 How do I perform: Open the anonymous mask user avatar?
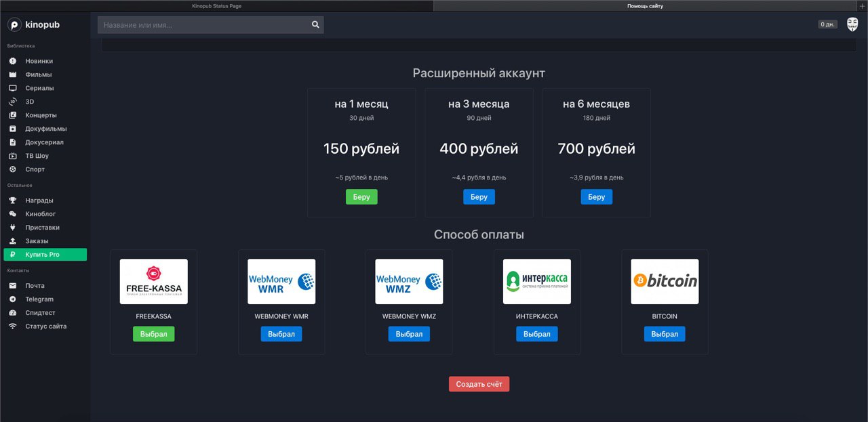[x=852, y=24]
